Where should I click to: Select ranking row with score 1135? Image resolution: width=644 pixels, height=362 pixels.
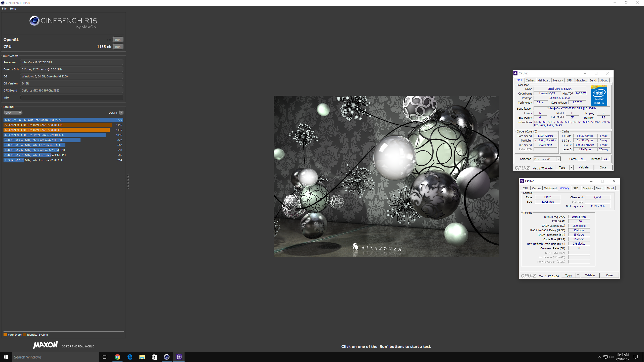pos(63,130)
